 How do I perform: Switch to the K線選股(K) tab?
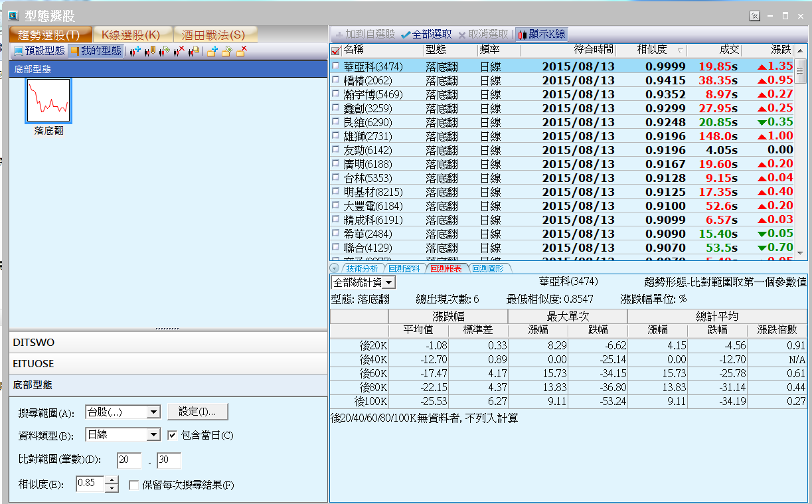click(130, 35)
